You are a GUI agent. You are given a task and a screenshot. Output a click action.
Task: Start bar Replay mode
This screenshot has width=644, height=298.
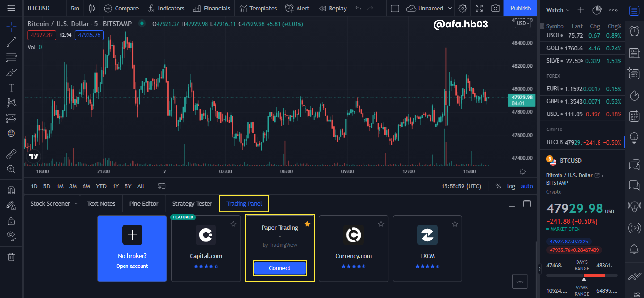pos(333,8)
